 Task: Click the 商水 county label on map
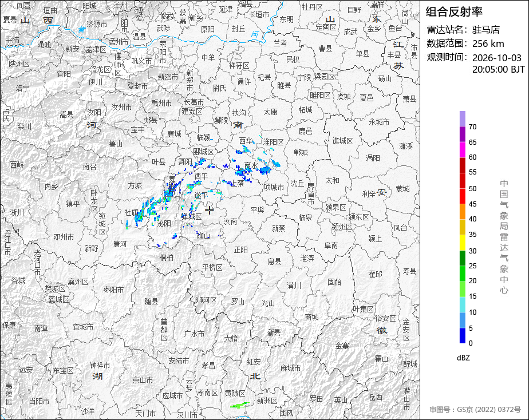[251, 165]
